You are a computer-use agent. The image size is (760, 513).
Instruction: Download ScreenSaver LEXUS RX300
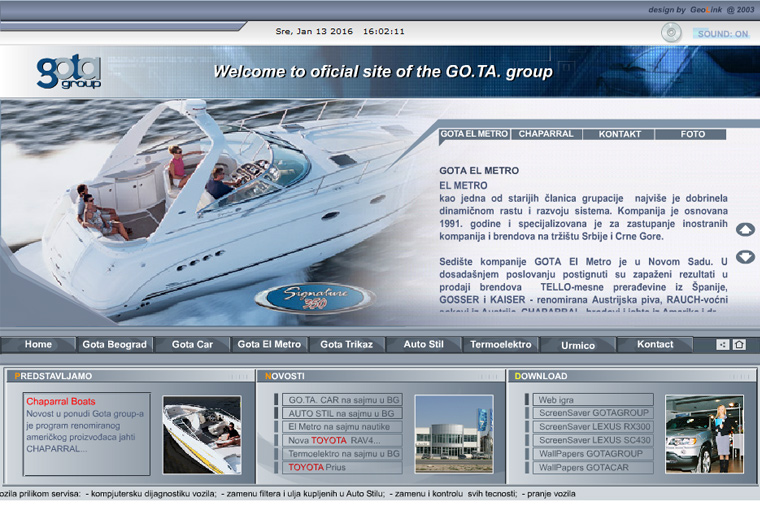pyautogui.click(x=594, y=427)
